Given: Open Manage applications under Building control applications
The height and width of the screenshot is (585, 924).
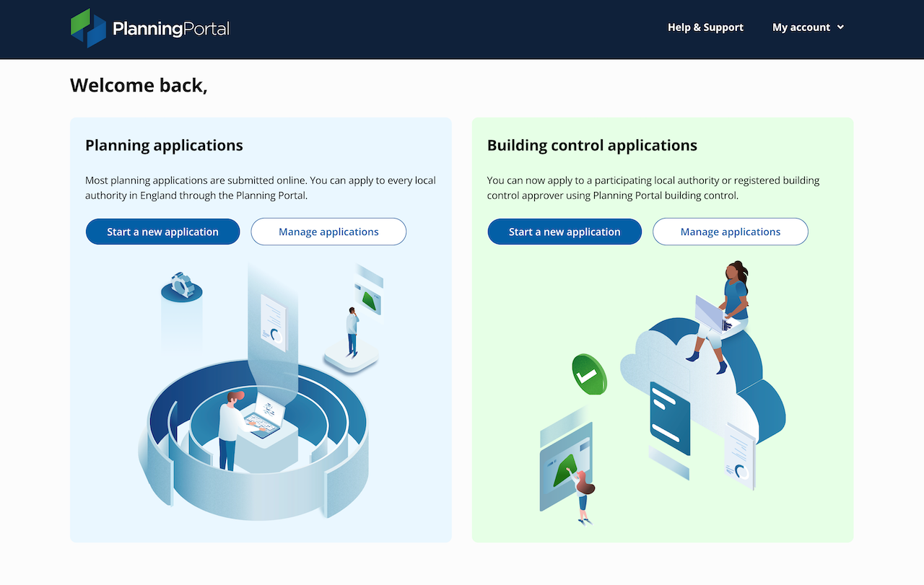Looking at the screenshot, I should [x=730, y=232].
